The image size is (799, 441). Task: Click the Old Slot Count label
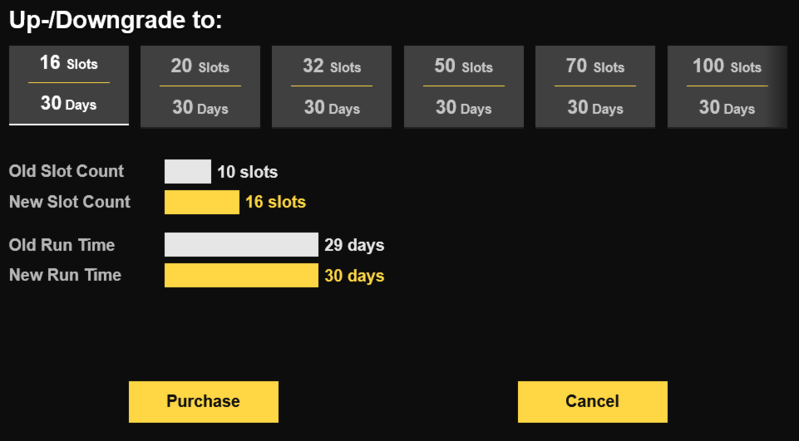coord(66,172)
